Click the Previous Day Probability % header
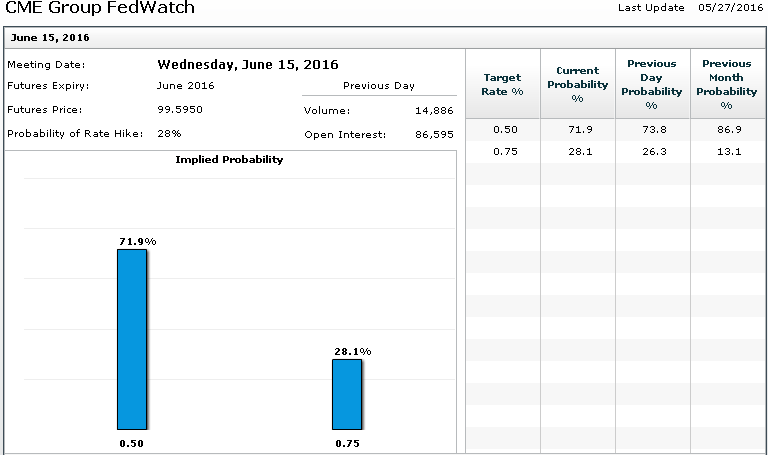This screenshot has width=768, height=455. coord(651,84)
